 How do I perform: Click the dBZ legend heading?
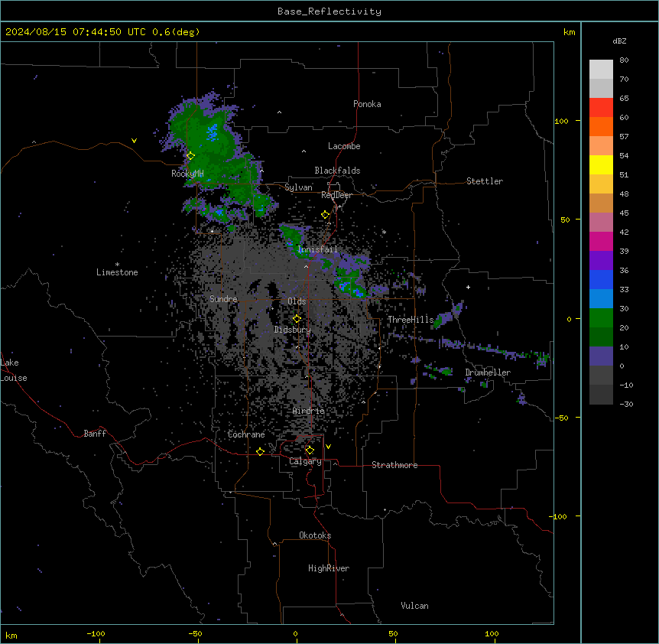[619, 41]
